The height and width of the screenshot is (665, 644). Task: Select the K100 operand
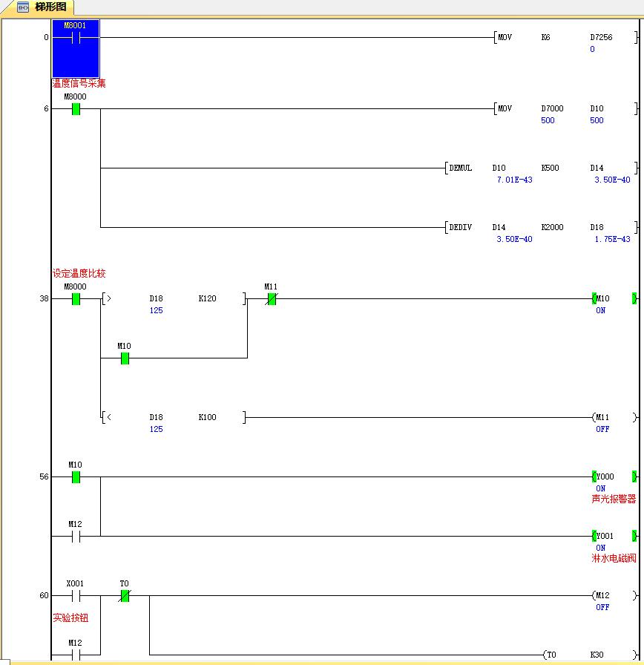(207, 417)
